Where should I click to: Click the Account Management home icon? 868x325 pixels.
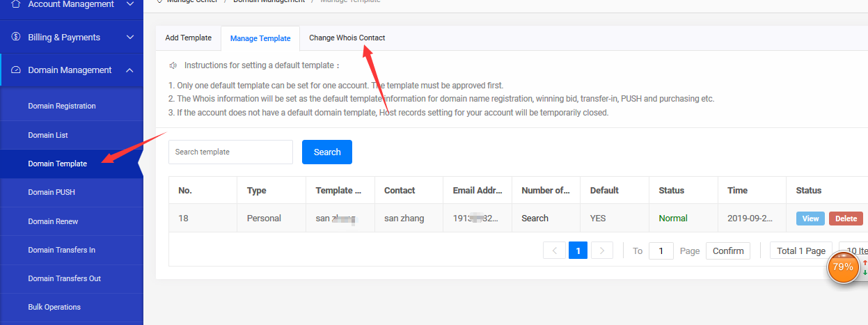(16, 4)
